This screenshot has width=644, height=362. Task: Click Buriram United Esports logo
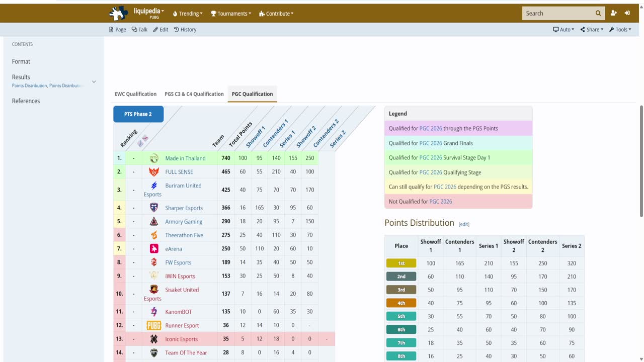pos(154,186)
